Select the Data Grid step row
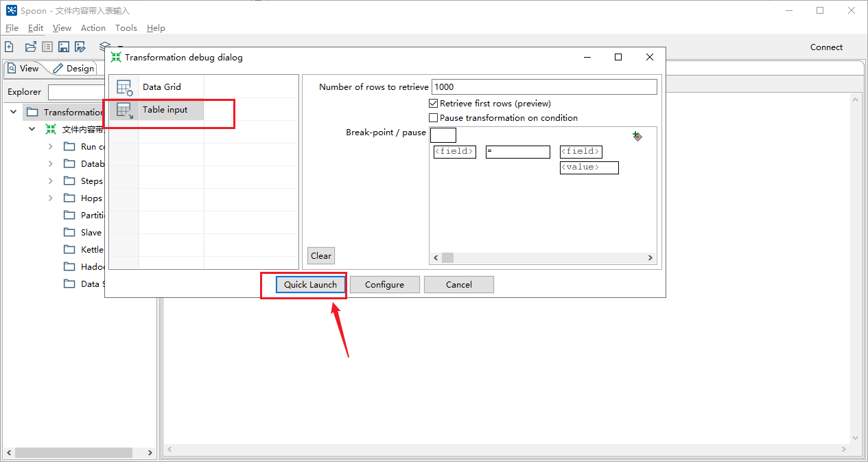 point(204,87)
